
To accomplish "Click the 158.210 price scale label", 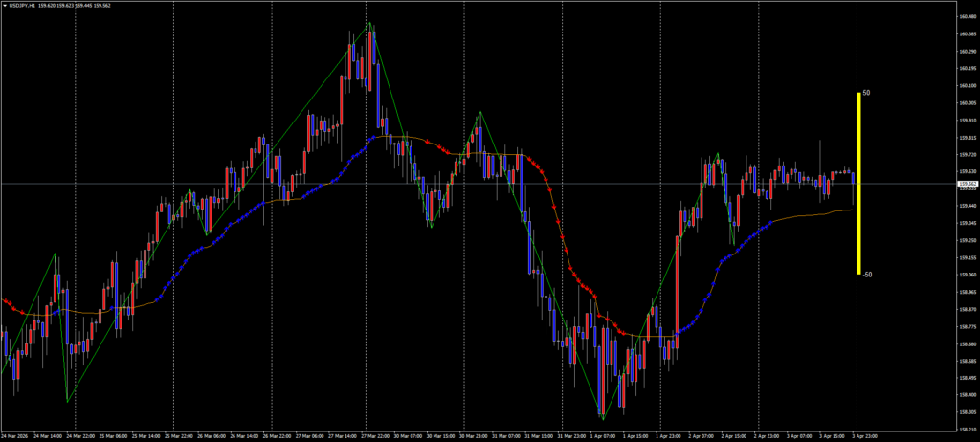I will (x=967, y=429).
